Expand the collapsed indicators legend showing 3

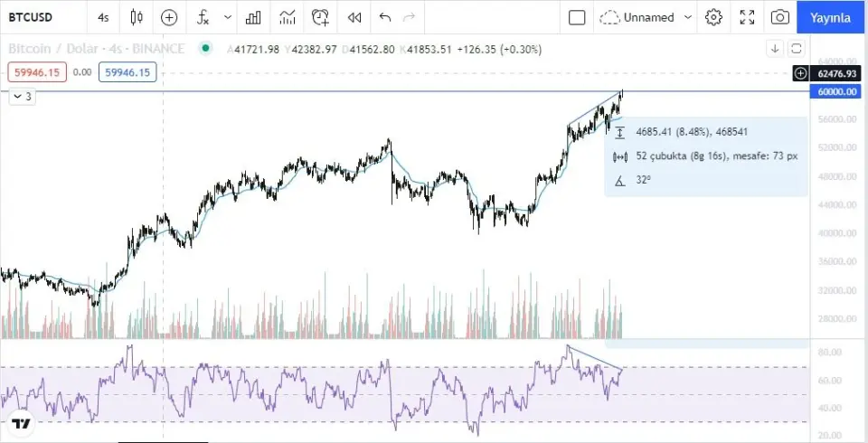click(x=22, y=96)
